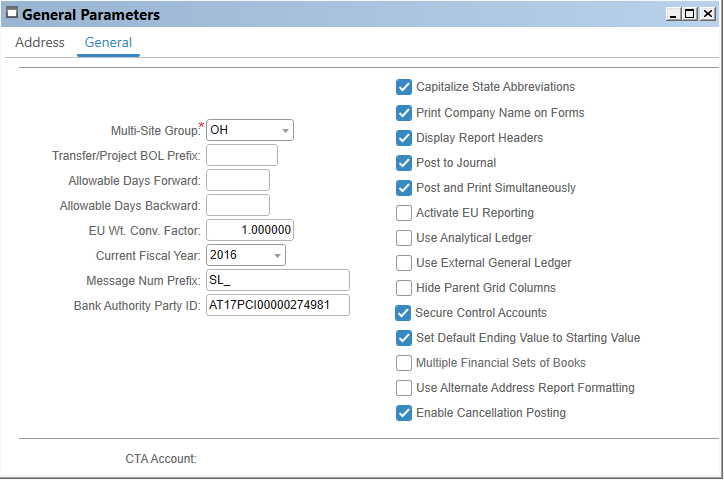
Task: Click the window icon left of General Parameters
Action: [11, 14]
